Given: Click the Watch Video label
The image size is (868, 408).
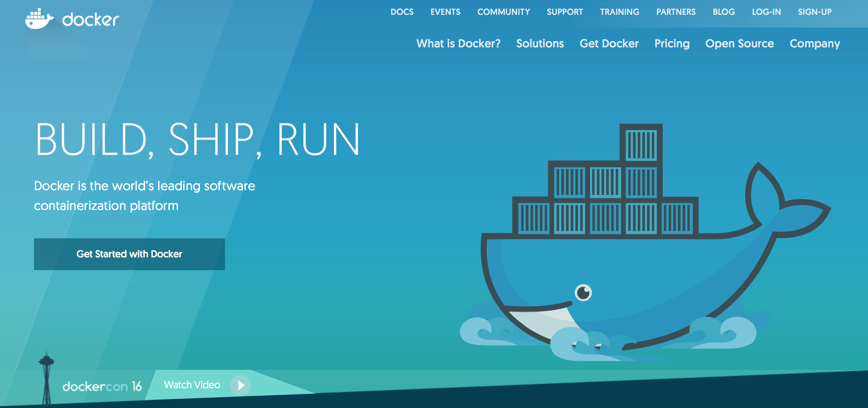Looking at the screenshot, I should click(192, 385).
